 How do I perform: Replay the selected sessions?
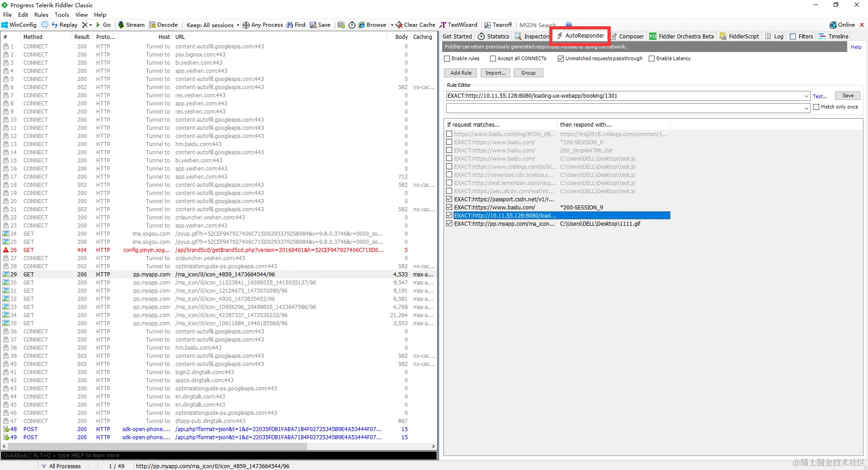[65, 25]
